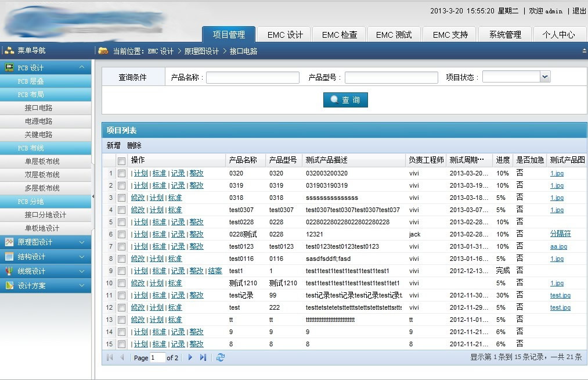Jump to first page via the first-page icon
The height and width of the screenshot is (380, 588).
coord(110,357)
